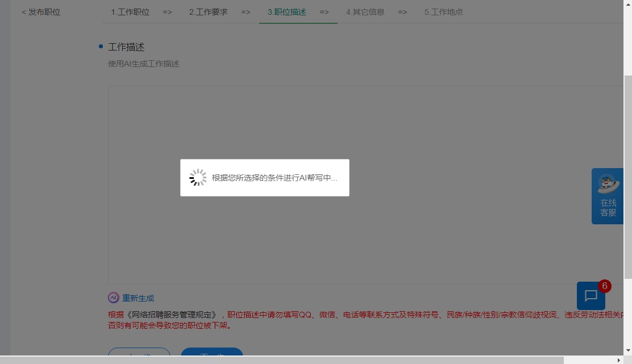This screenshot has width=632, height=364.
Task: Click the arrow between 其它信息 and 工作地点
Action: coord(402,11)
